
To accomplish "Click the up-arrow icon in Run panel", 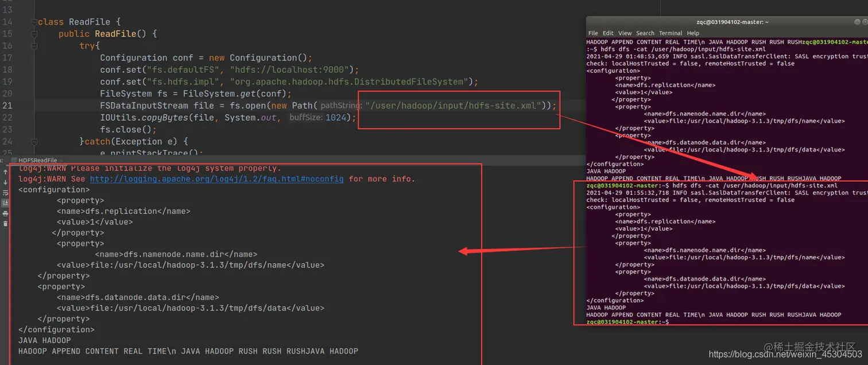I will tap(6, 172).
